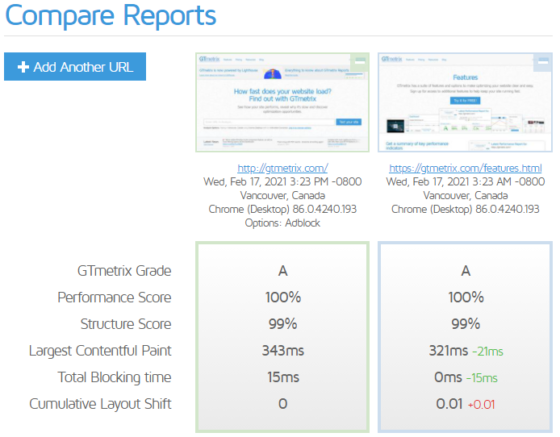The image size is (560, 437).
Task: Select the Total Blocking time label
Action: tap(115, 377)
